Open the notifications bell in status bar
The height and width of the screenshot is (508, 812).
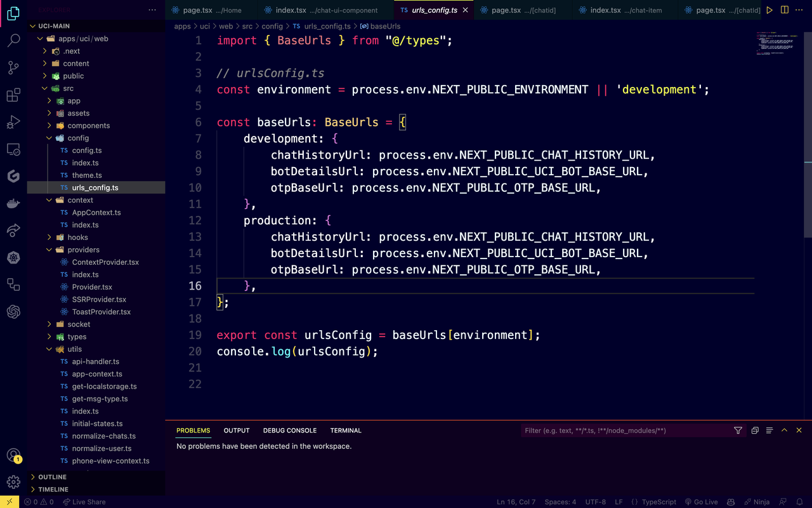800,502
